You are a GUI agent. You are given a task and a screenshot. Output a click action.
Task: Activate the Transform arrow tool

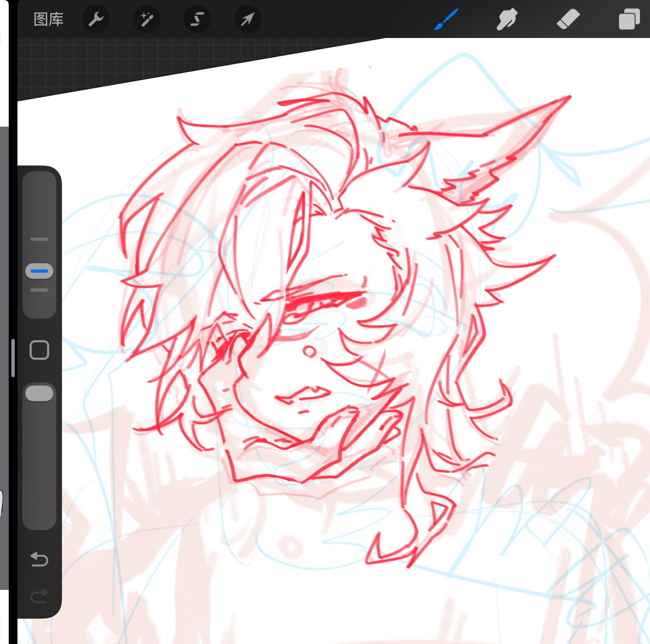pyautogui.click(x=248, y=19)
